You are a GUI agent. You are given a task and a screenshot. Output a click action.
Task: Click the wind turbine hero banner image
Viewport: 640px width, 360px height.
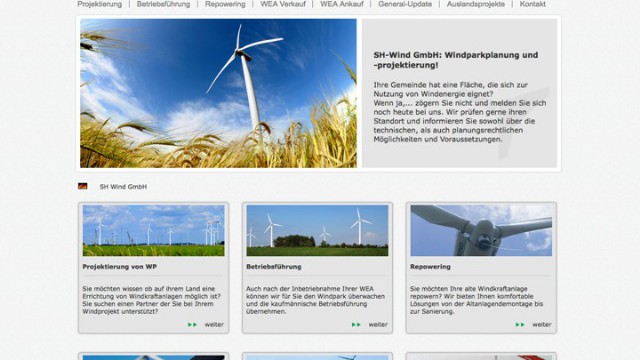[x=218, y=93]
